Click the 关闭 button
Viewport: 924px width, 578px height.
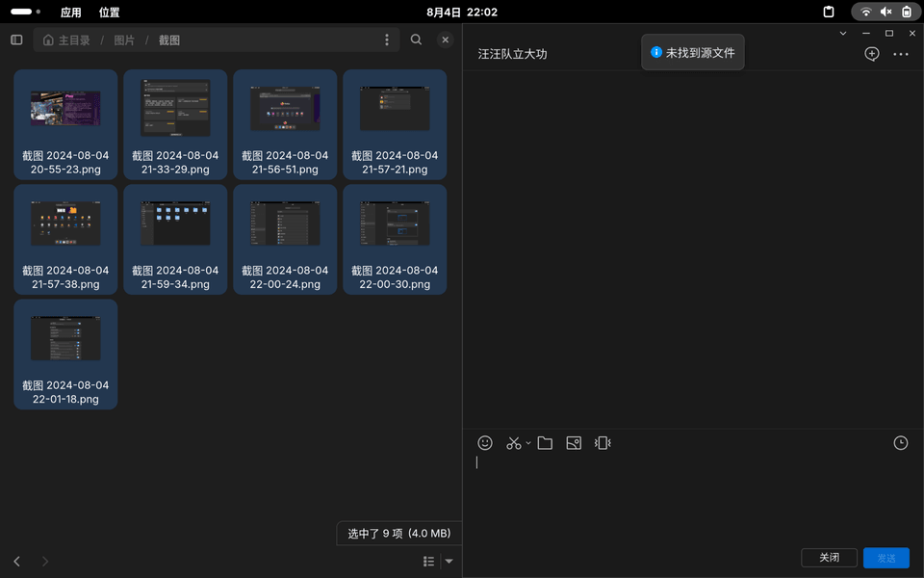(x=829, y=558)
